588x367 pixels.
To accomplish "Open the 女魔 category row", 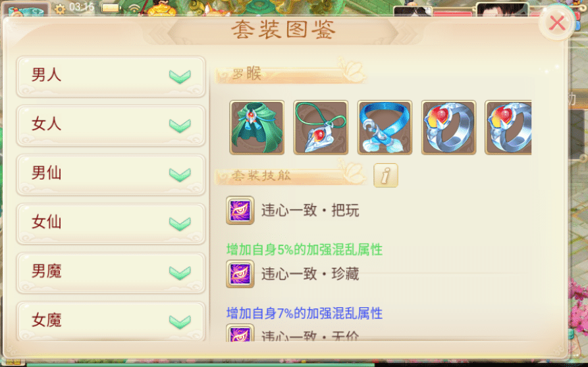I will coord(111,322).
